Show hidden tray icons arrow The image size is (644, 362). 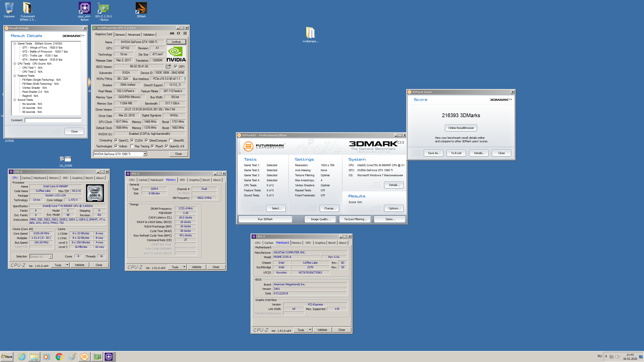tap(606, 356)
